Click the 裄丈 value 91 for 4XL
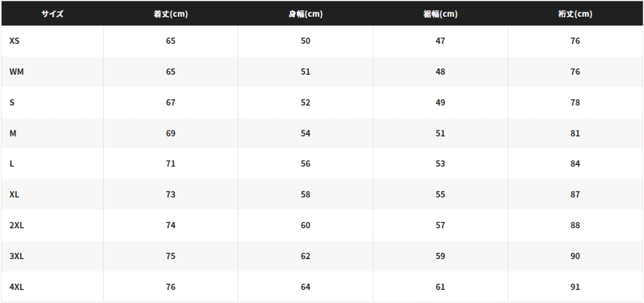Screen dimensions: 644x303 click(x=575, y=287)
